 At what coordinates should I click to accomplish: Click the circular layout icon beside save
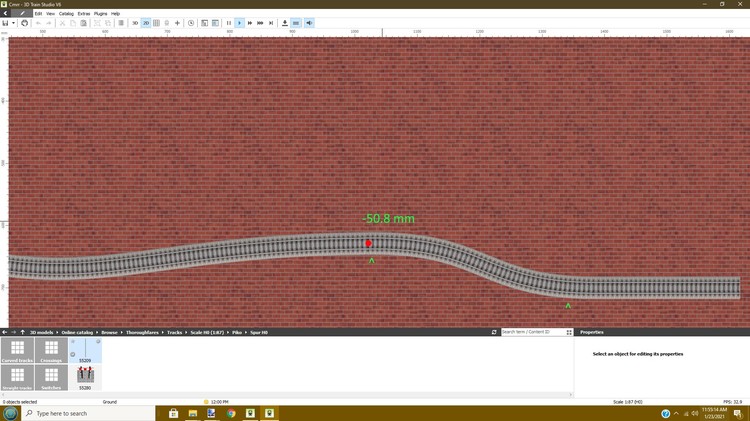(x=24, y=23)
